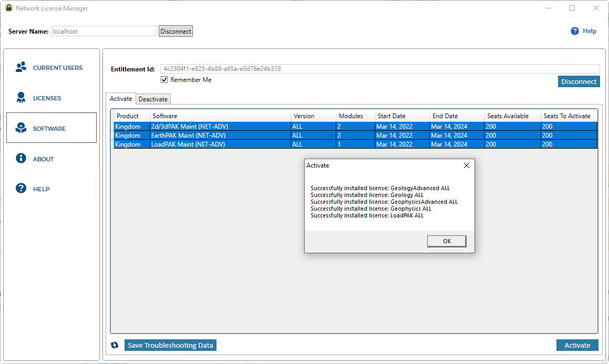609x364 pixels.
Task: Toggle the Remember Me checkbox
Action: click(x=164, y=79)
